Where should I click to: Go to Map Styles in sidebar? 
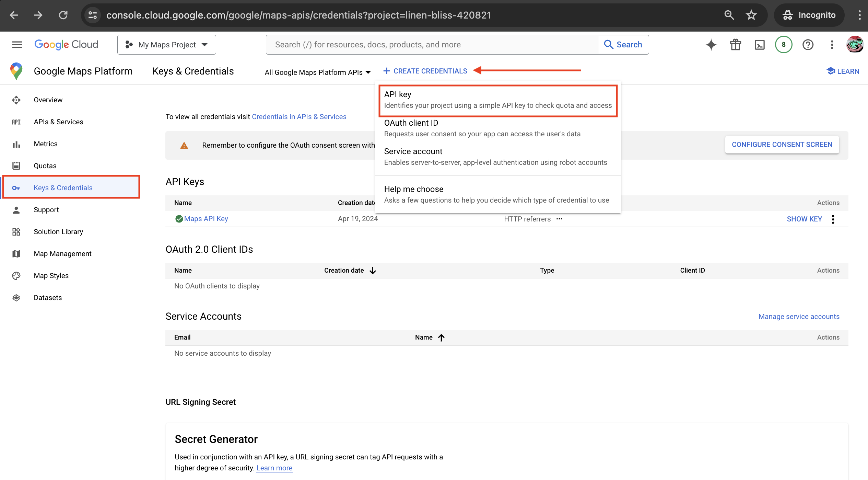51,276
